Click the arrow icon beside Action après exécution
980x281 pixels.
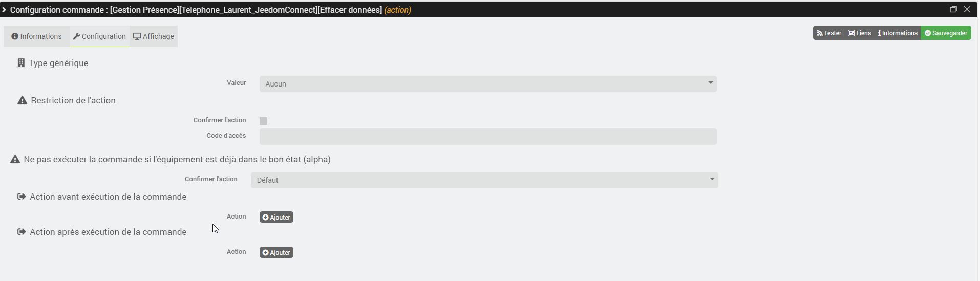[22, 232]
